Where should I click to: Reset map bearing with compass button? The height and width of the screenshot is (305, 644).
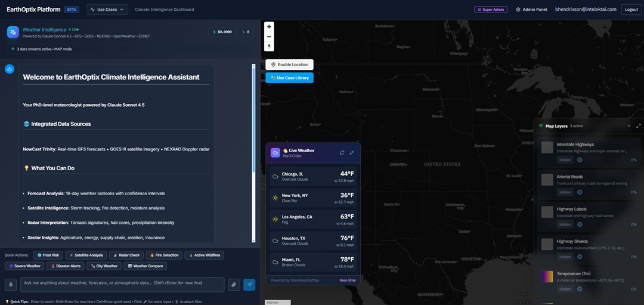(x=270, y=47)
